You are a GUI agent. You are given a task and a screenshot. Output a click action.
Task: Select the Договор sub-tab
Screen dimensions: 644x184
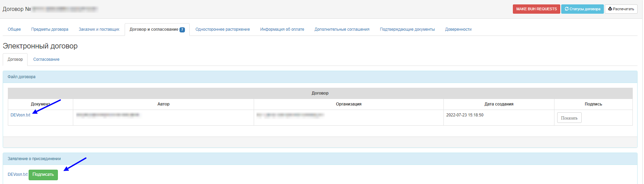tap(15, 59)
